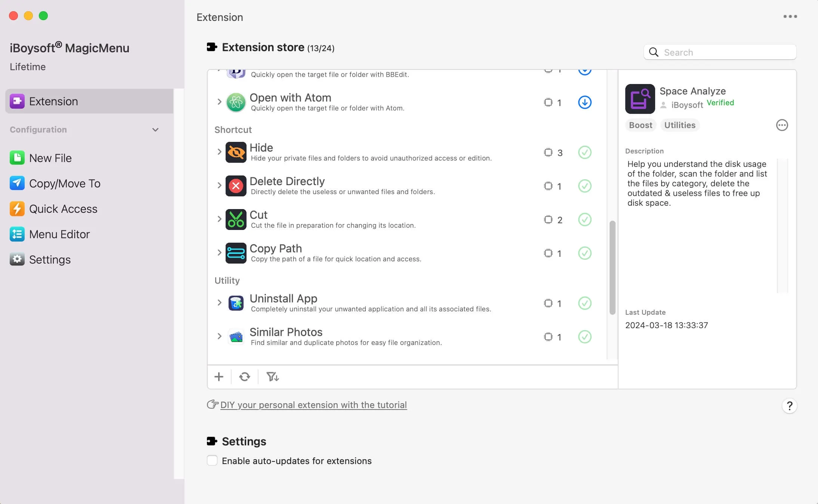Toggle installed checkmark for Hide extension
This screenshot has height=504, width=818.
click(585, 152)
